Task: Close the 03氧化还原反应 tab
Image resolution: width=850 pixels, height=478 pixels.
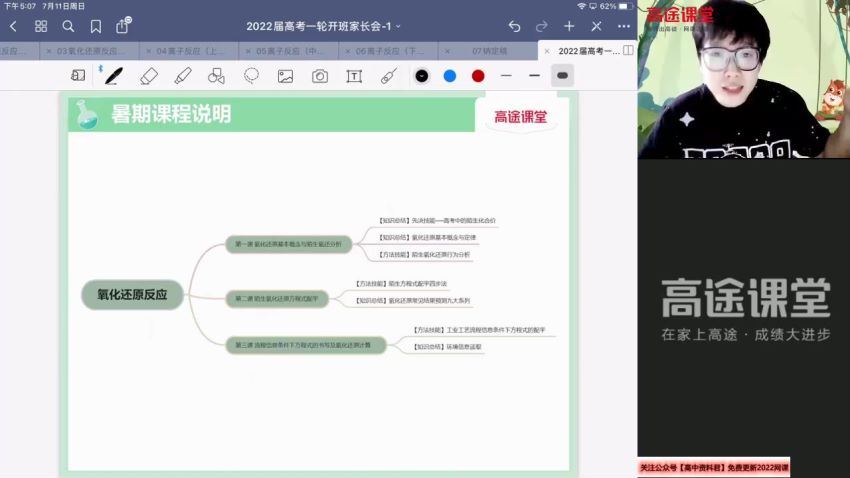Action: pos(48,51)
